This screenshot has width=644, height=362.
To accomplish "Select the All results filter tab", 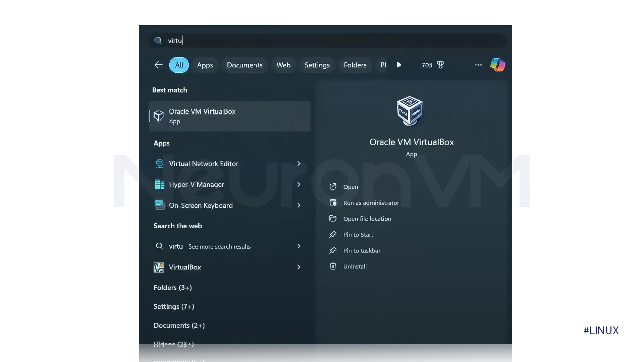I will (179, 65).
